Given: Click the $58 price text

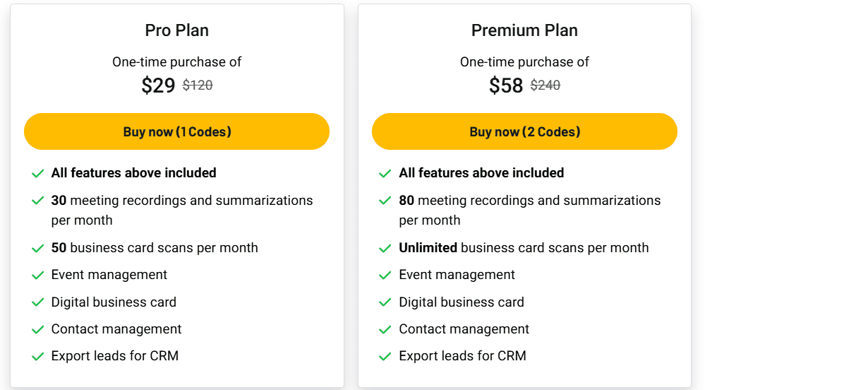Looking at the screenshot, I should tap(506, 85).
